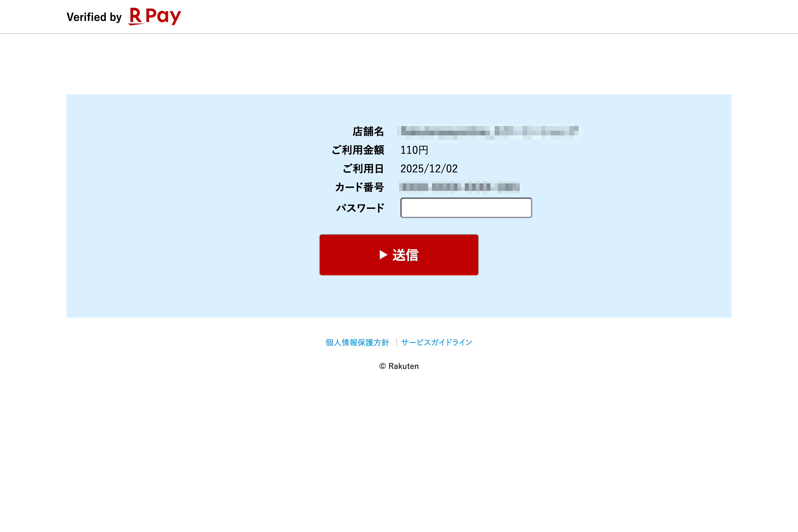Image resolution: width=798 pixels, height=532 pixels.
Task: Click the letter R in the logo
Action: pyautogui.click(x=135, y=16)
